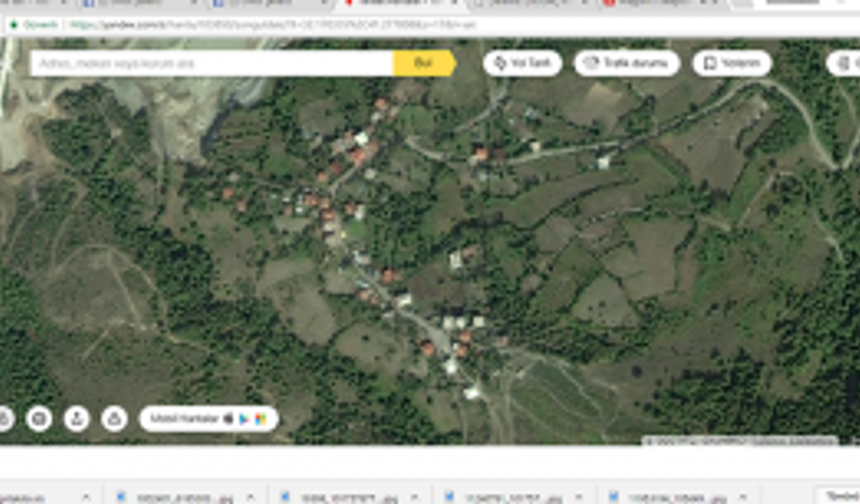Click the Apple logo in Mobil Haritalar
The width and height of the screenshot is (860, 504).
point(228,419)
